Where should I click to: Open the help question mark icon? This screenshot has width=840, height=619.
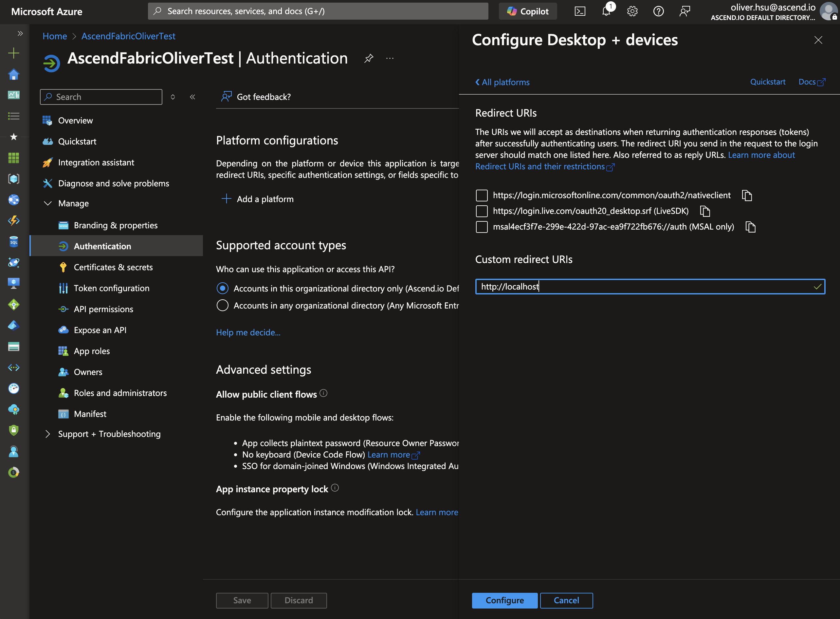point(658,11)
